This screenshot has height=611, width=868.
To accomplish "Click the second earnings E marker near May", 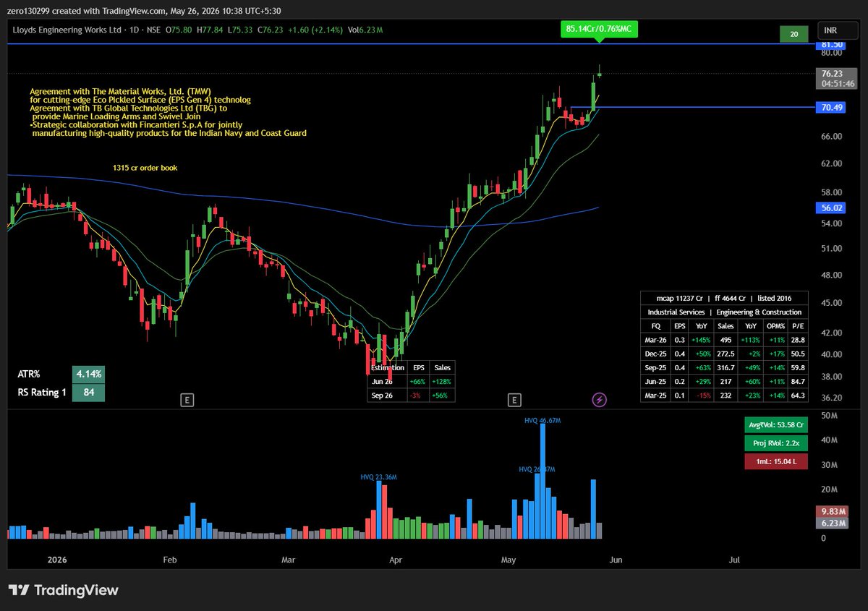I will (514, 399).
